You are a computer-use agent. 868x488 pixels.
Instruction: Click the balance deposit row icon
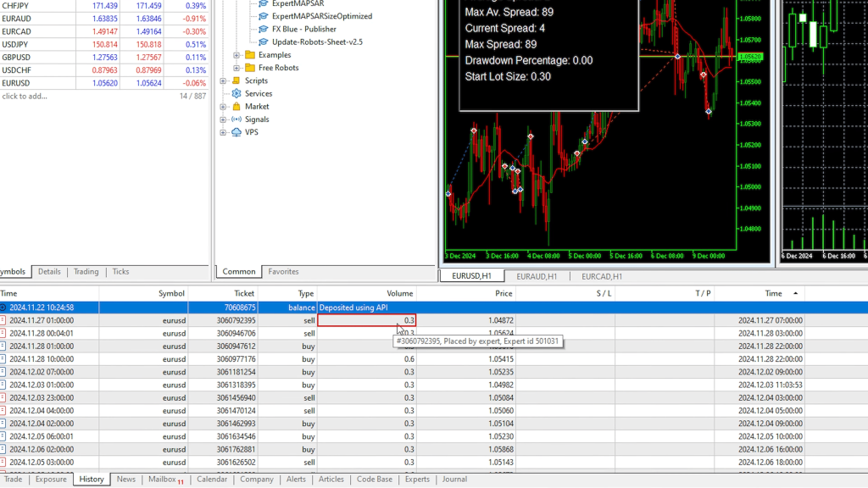coord(3,308)
